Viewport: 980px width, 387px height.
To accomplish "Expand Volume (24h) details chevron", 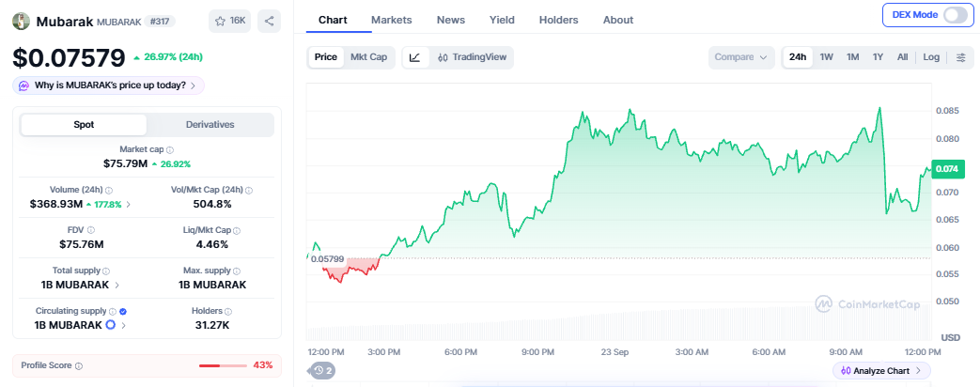I will point(129,204).
